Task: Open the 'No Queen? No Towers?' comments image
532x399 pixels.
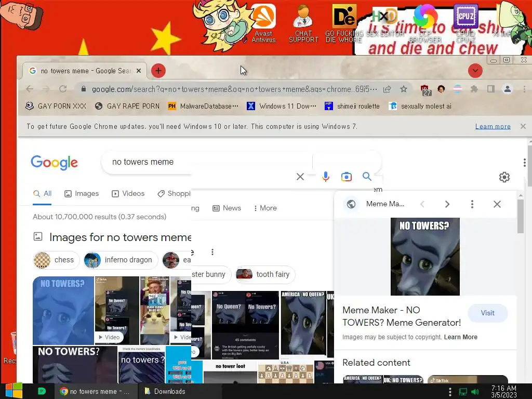Action: (245, 325)
